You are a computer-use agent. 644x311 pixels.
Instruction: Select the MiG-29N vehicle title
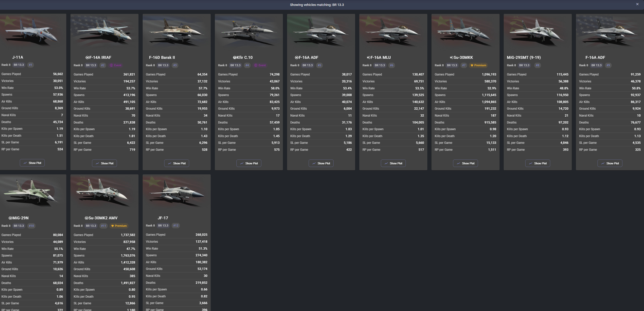(x=19, y=218)
